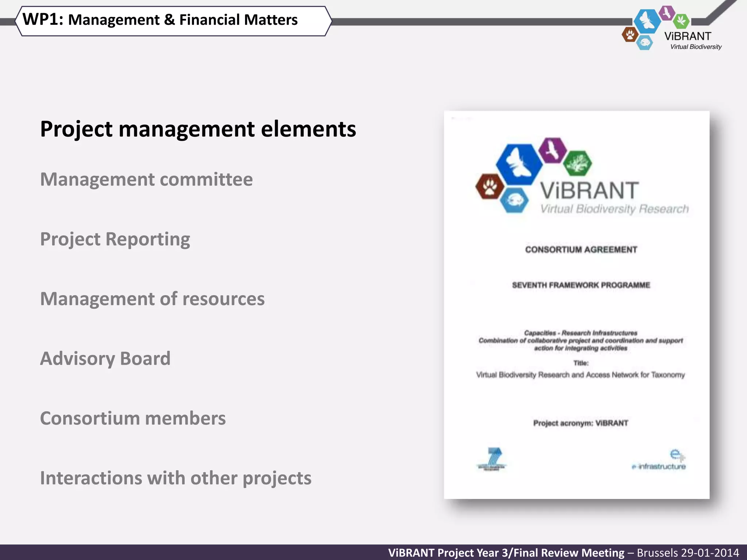The width and height of the screenshot is (747, 560).
Task: Click the Virtual Biodiversity Research and Access Network title
Action: click(x=580, y=375)
